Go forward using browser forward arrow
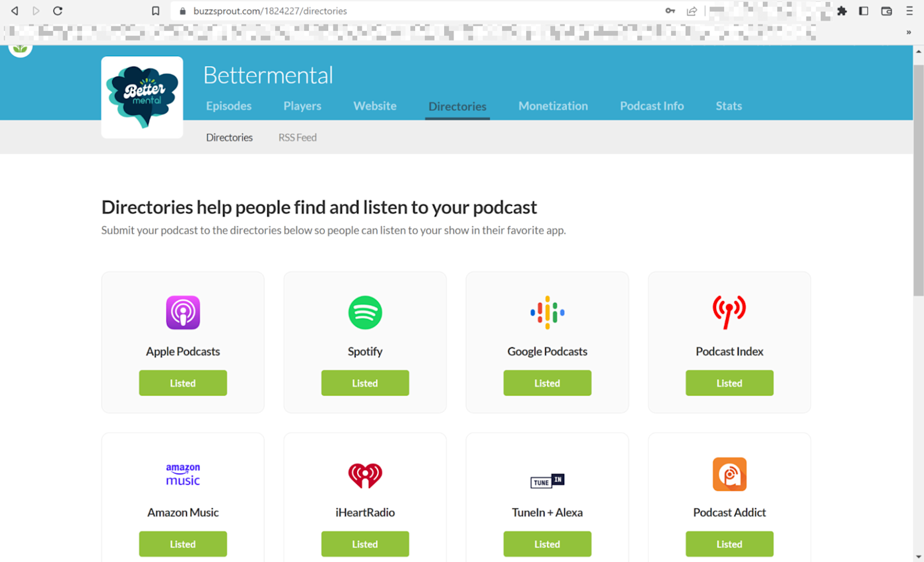The height and width of the screenshot is (562, 924). pos(36,11)
